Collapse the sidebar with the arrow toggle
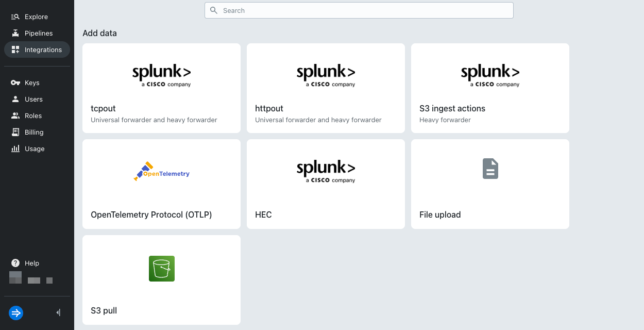This screenshot has width=644, height=330. coord(58,312)
